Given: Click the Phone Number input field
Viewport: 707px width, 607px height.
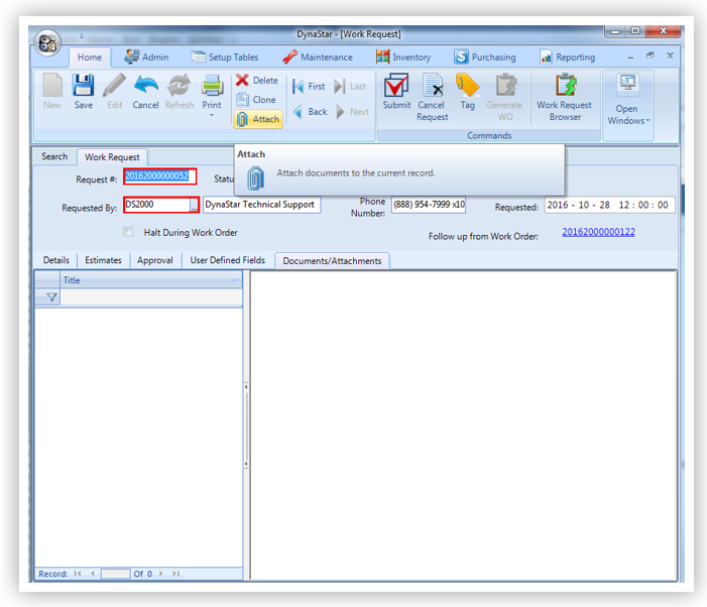Looking at the screenshot, I should pos(428,205).
